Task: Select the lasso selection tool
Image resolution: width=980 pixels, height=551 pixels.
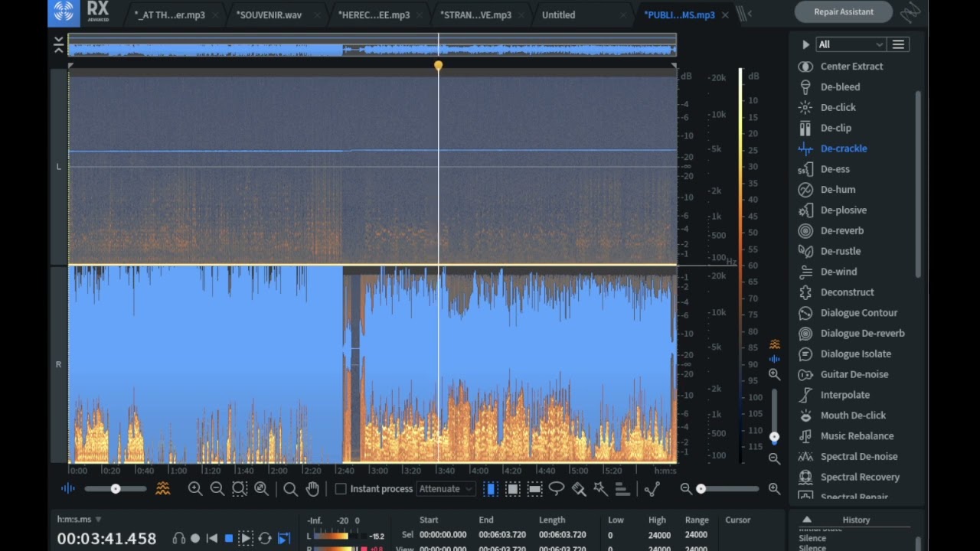Action: 557,489
